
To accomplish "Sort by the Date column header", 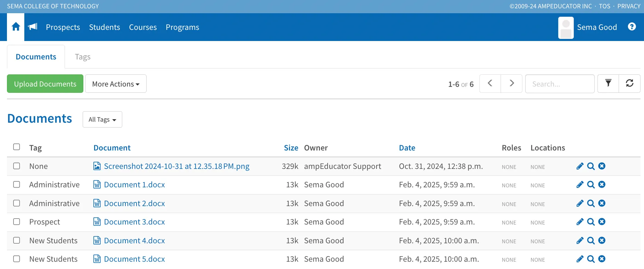I will tap(407, 148).
